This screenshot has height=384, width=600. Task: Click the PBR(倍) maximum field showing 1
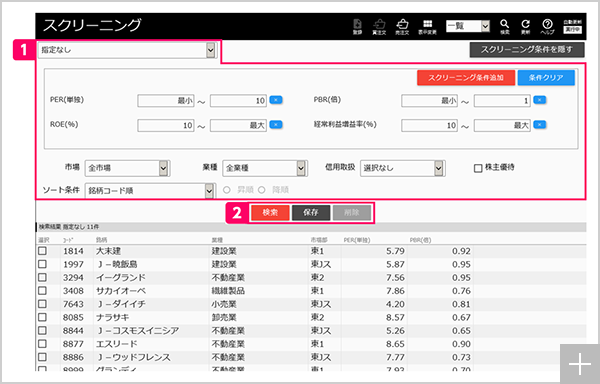tap(502, 101)
